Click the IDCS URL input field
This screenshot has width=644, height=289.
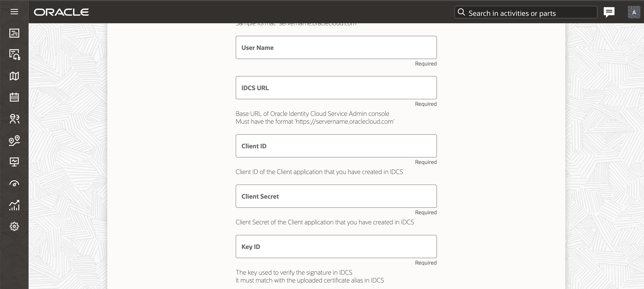coord(336,87)
